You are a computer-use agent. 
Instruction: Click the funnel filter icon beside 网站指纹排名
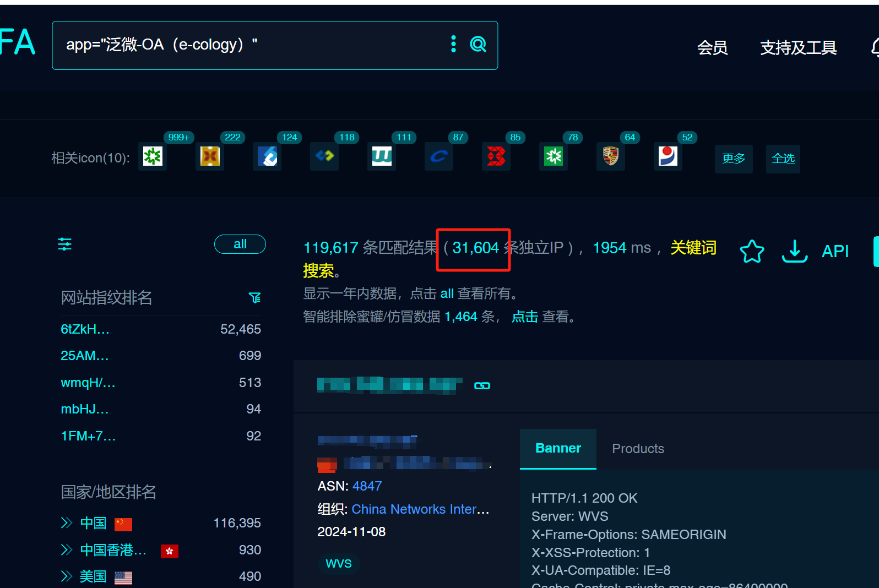tap(254, 298)
